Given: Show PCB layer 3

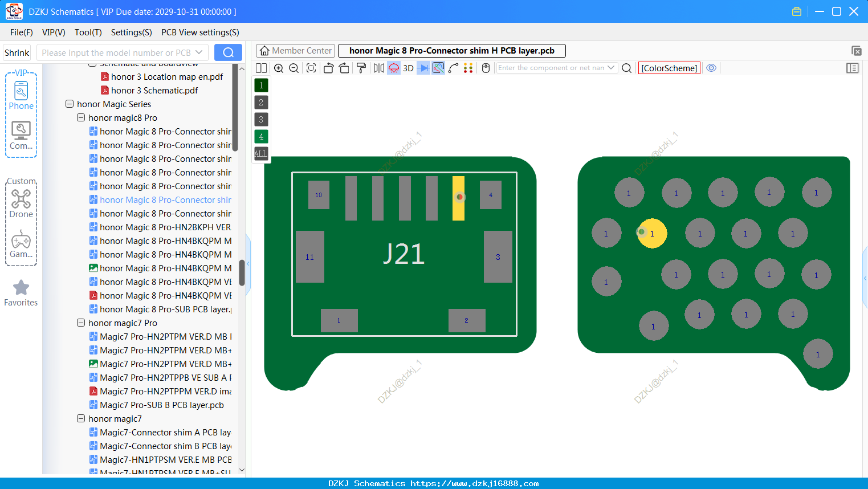Looking at the screenshot, I should point(261,119).
